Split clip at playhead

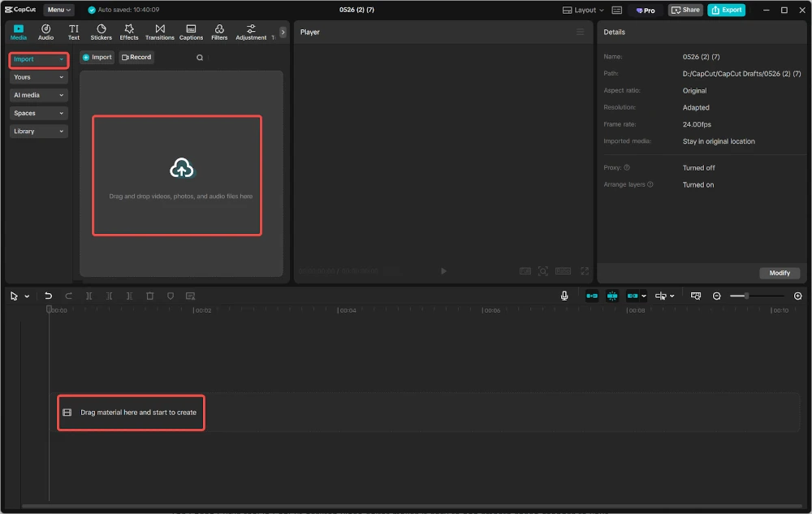pos(89,296)
